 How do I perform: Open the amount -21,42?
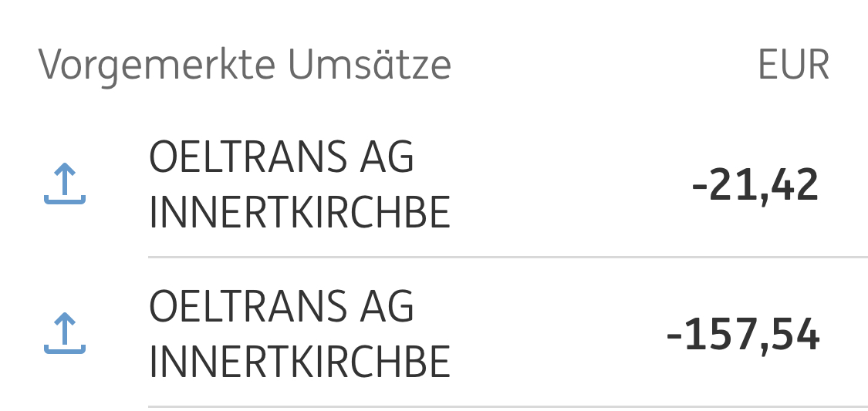755,186
